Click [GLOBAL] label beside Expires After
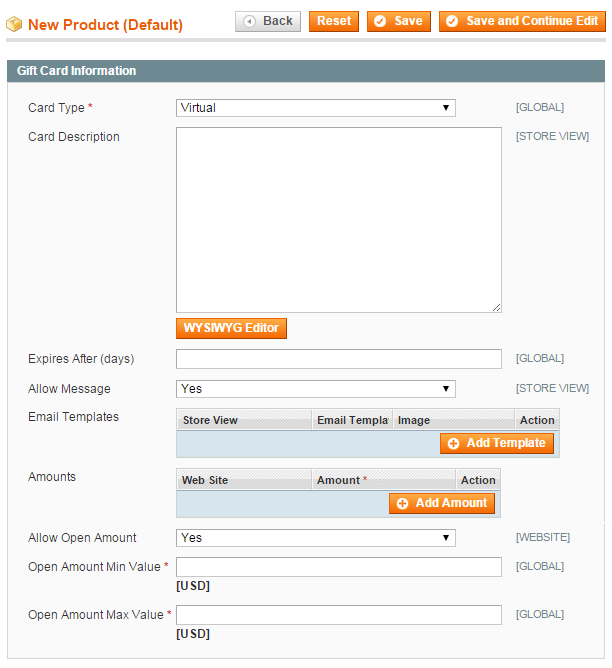 pos(540,358)
